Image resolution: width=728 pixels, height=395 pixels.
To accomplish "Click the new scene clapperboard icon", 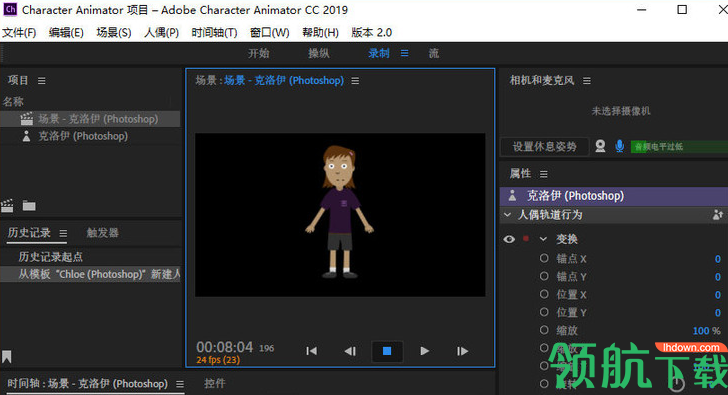I will click(x=7, y=205).
